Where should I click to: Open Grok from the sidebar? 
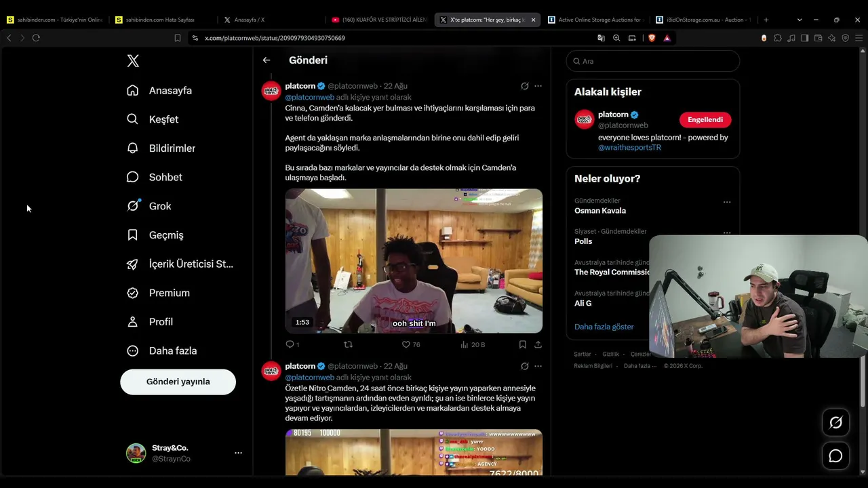click(149, 206)
